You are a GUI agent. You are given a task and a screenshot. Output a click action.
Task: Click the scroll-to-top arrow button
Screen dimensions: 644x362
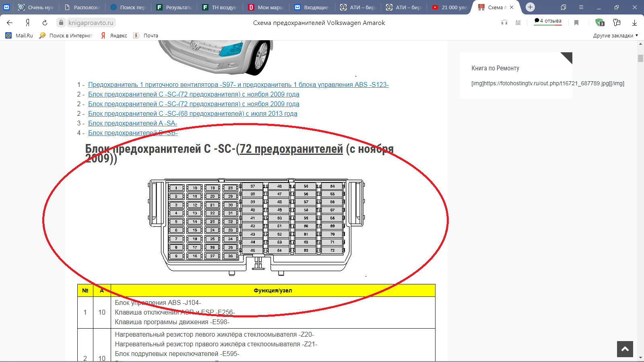pos(625,349)
